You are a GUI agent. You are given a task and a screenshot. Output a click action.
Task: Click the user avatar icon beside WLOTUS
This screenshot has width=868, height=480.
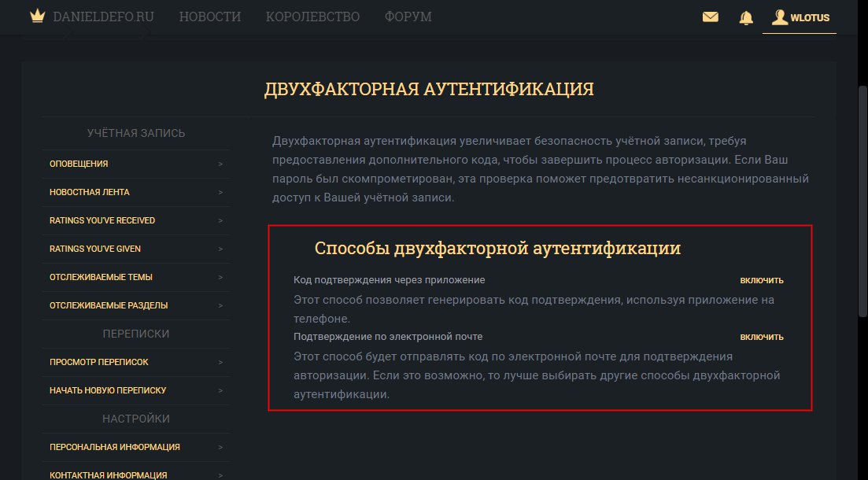[780, 17]
